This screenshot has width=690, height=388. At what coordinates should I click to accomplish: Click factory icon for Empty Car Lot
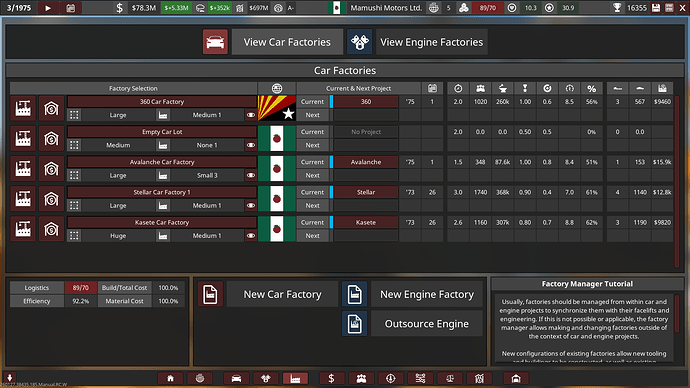[x=23, y=139]
